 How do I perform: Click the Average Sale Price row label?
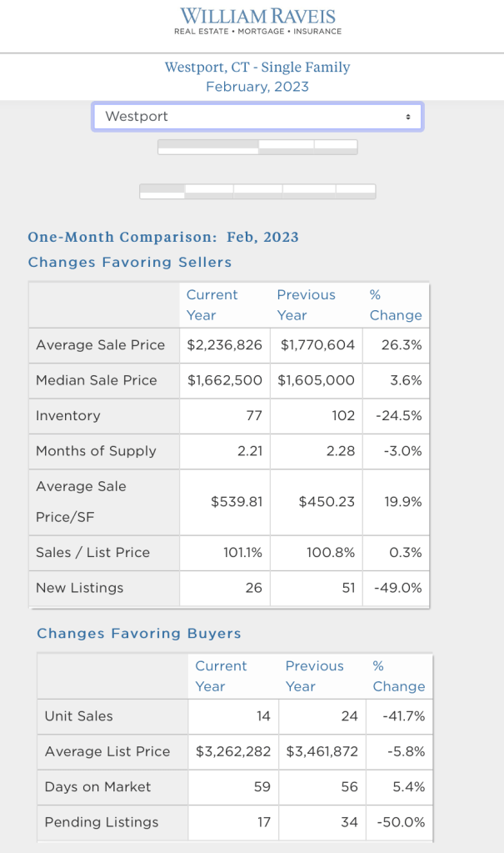(x=101, y=344)
